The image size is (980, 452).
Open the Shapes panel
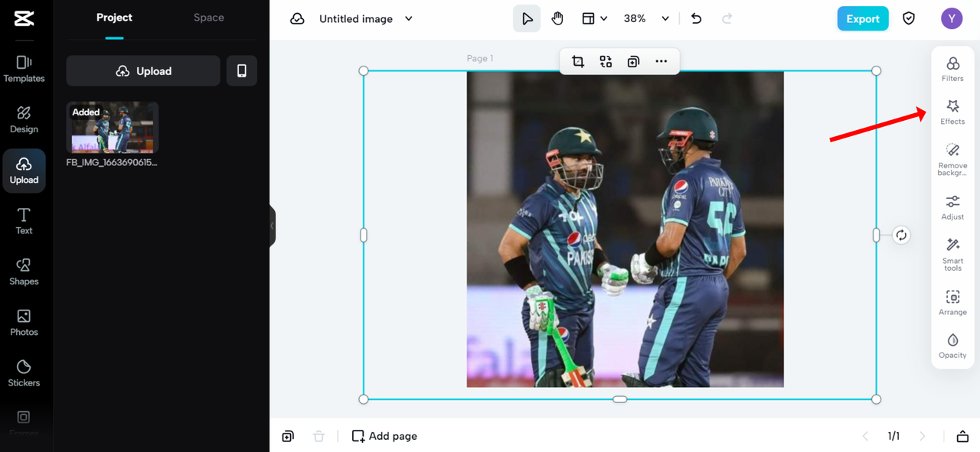24,272
